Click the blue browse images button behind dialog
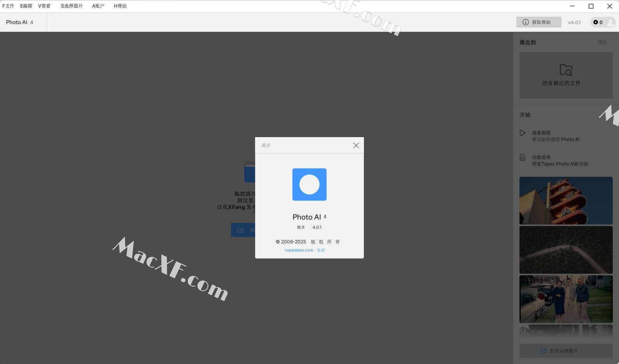The image size is (619, 364). [x=243, y=230]
